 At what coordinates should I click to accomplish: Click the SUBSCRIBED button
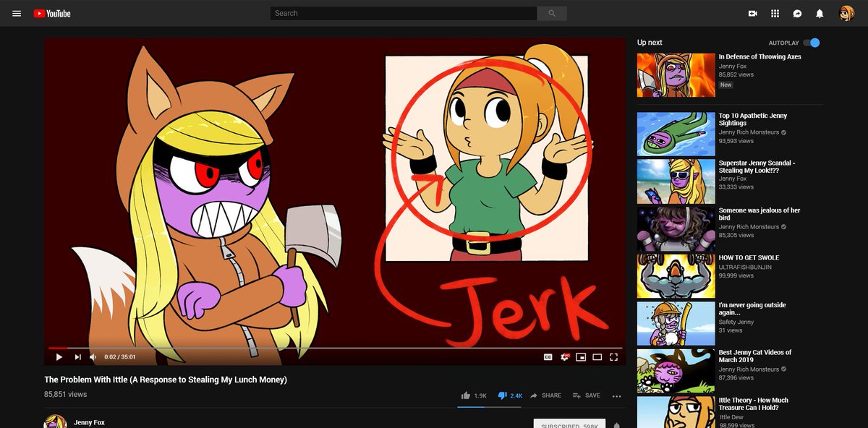click(570, 425)
